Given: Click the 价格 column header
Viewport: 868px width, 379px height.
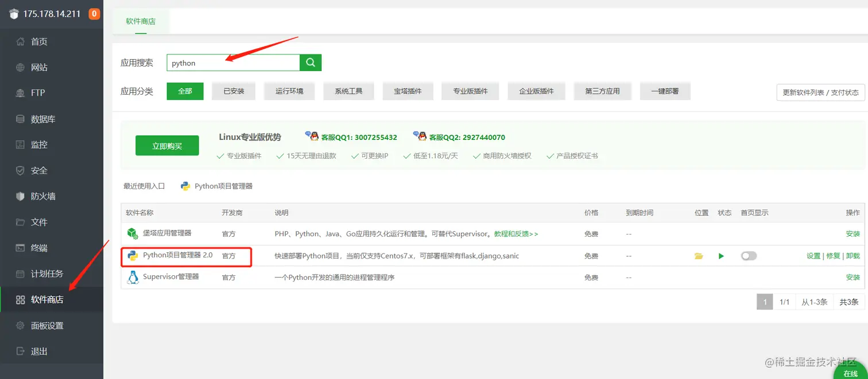Looking at the screenshot, I should pos(591,213).
